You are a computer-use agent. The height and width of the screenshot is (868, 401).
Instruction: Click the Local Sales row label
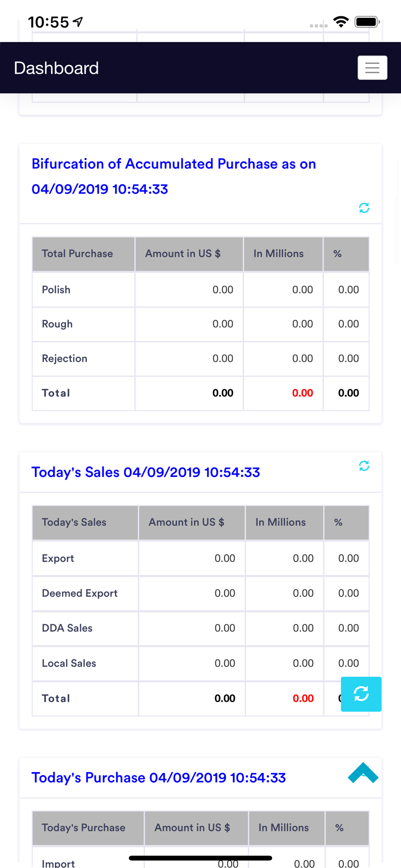[69, 663]
